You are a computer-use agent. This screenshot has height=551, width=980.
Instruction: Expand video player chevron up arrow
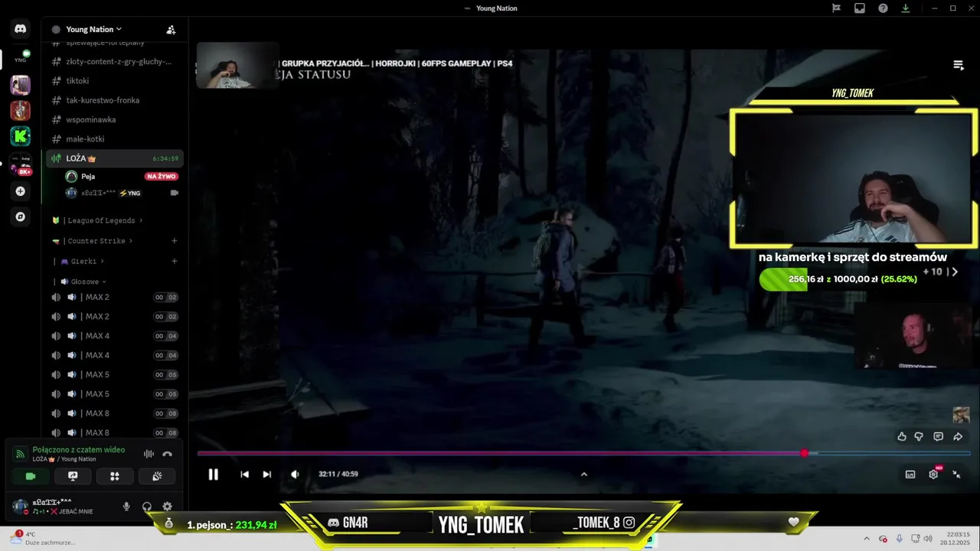[x=583, y=474]
